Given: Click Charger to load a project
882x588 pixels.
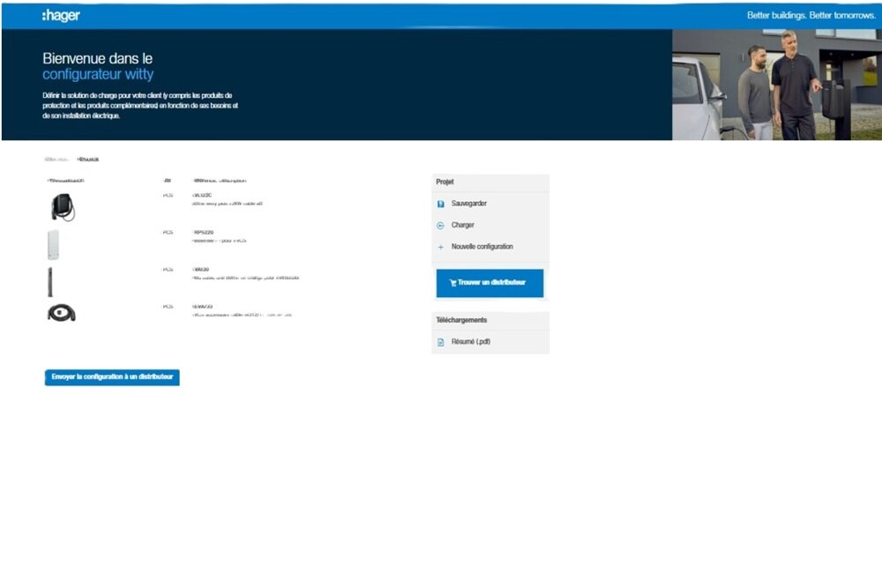Looking at the screenshot, I should point(462,225).
